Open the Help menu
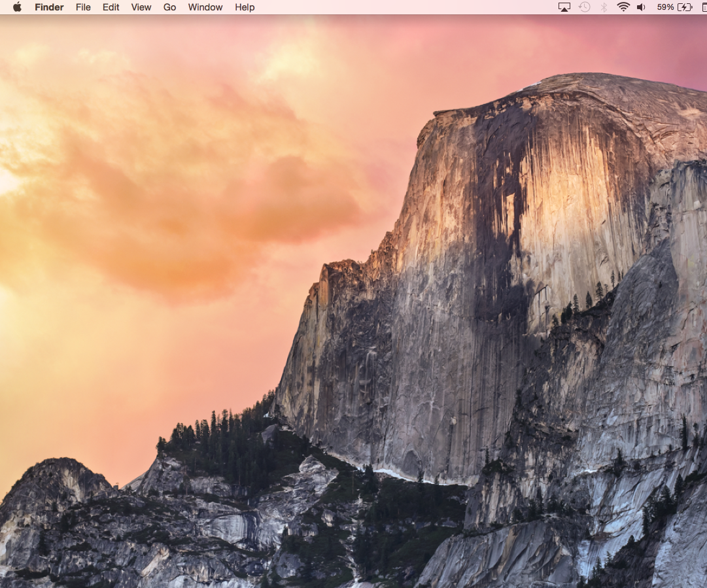This screenshot has height=588, width=707. (x=243, y=7)
